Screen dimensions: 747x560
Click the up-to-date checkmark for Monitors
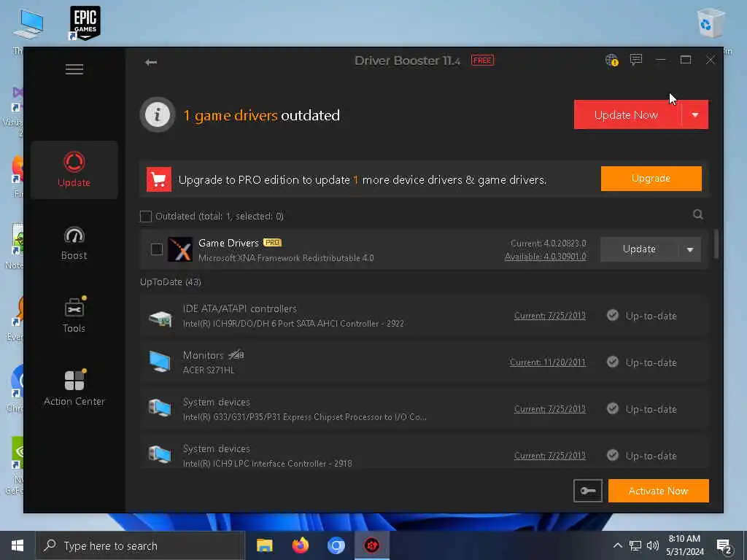pos(613,362)
